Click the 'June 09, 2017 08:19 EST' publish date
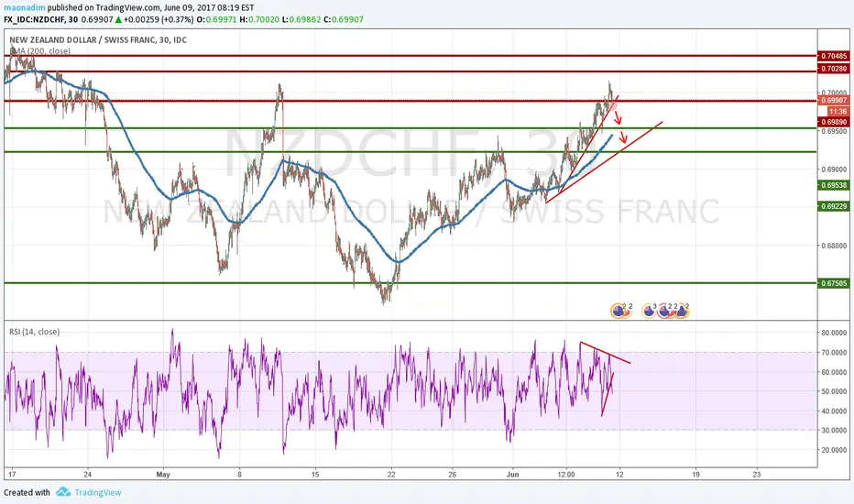854x504 pixels. (x=209, y=8)
